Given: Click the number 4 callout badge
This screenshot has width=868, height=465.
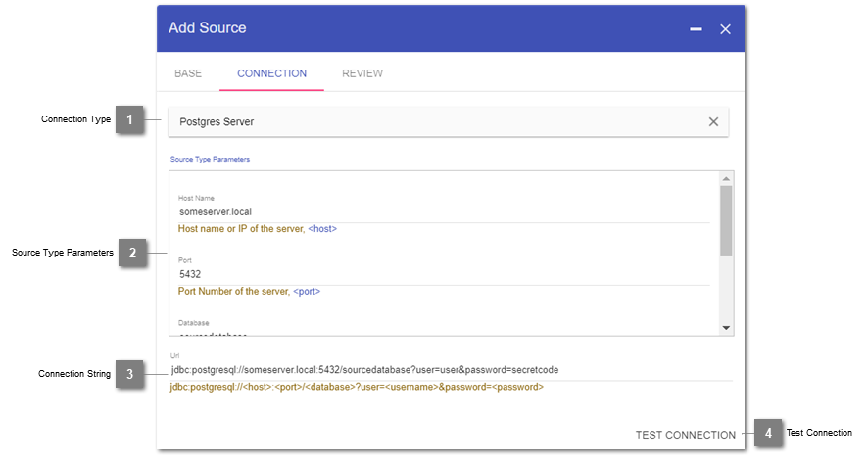Looking at the screenshot, I should (768, 434).
